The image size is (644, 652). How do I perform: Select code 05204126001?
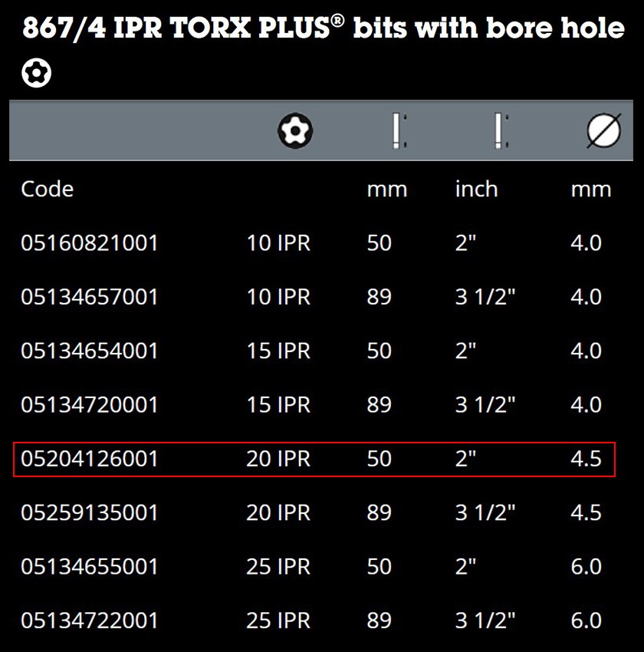coord(90,459)
